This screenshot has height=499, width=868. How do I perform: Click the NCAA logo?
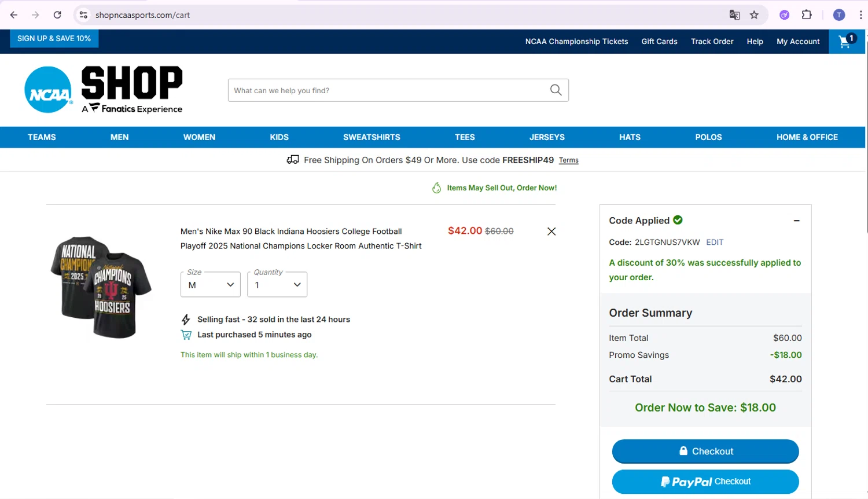pyautogui.click(x=49, y=90)
